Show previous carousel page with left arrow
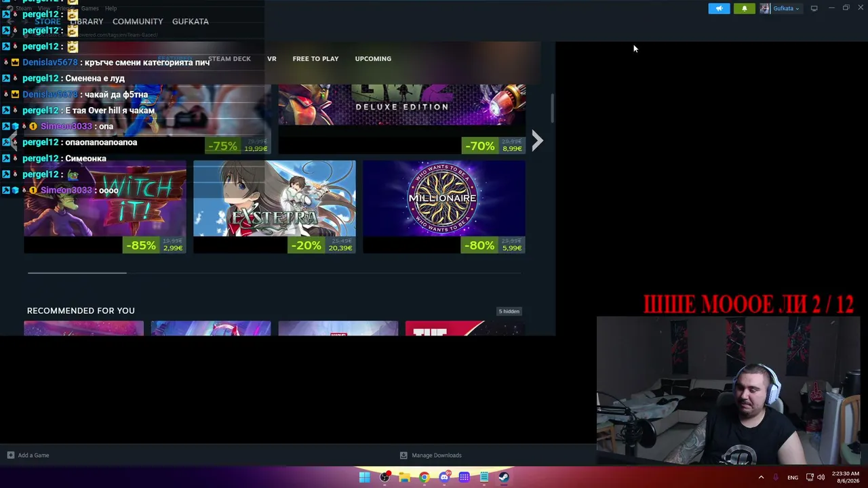 12,140
